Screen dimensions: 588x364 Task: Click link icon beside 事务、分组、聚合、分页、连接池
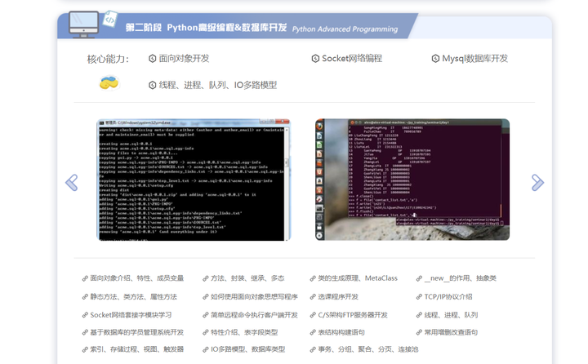click(x=313, y=350)
